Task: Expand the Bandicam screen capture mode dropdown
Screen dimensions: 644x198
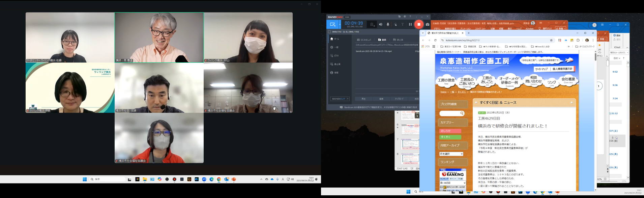Action: 340,24
